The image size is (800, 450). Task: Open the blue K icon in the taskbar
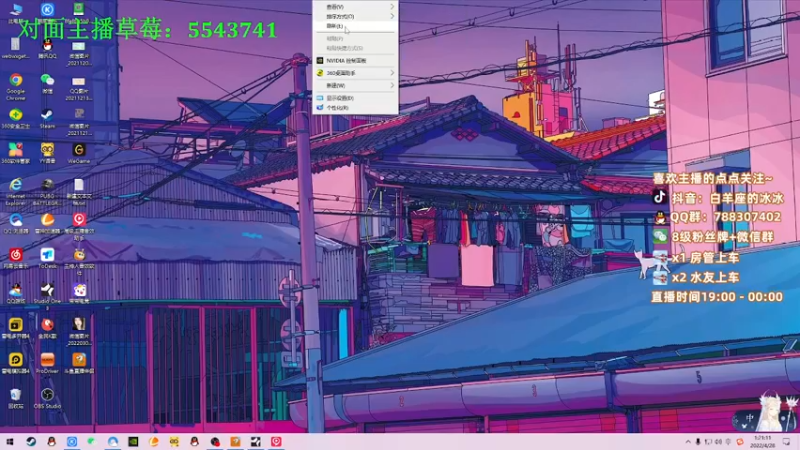[x=72, y=442]
